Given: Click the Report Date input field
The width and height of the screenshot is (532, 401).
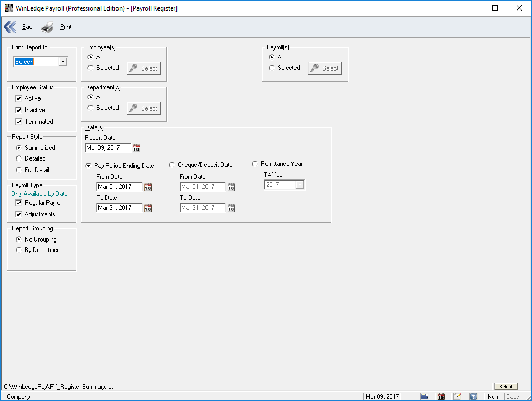Looking at the screenshot, I should 107,148.
